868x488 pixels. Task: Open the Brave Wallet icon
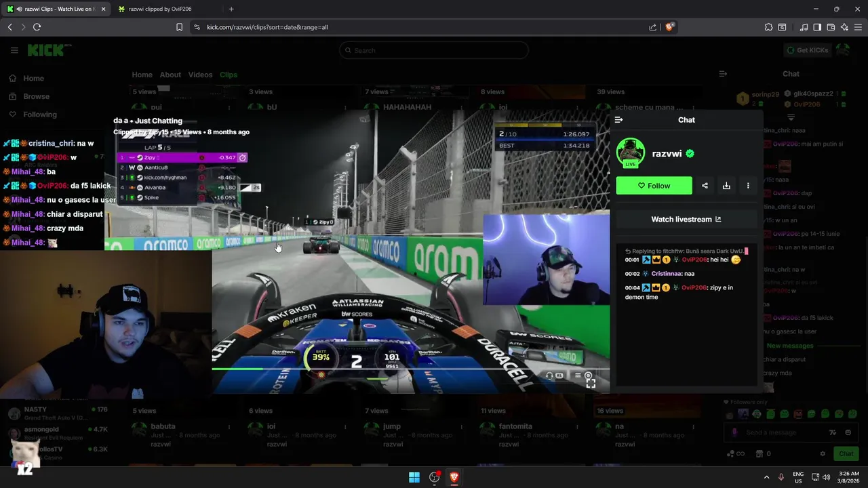coord(831,27)
